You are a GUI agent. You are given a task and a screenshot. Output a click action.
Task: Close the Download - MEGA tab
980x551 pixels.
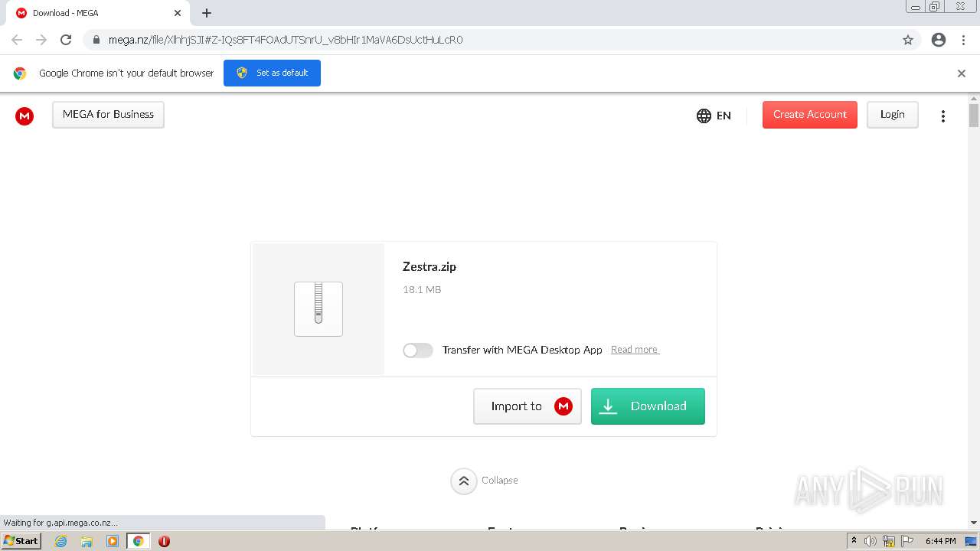coord(178,13)
